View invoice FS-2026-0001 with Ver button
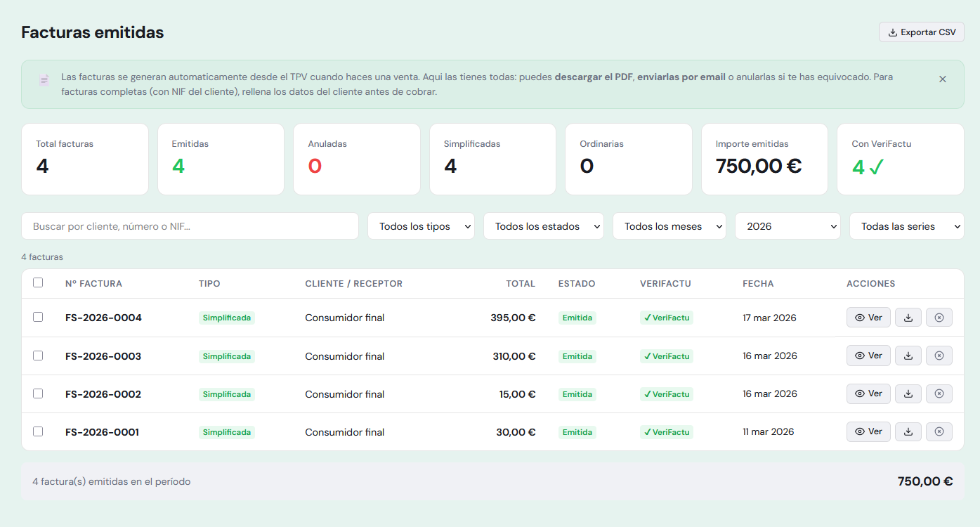The height and width of the screenshot is (527, 980). 868,431
